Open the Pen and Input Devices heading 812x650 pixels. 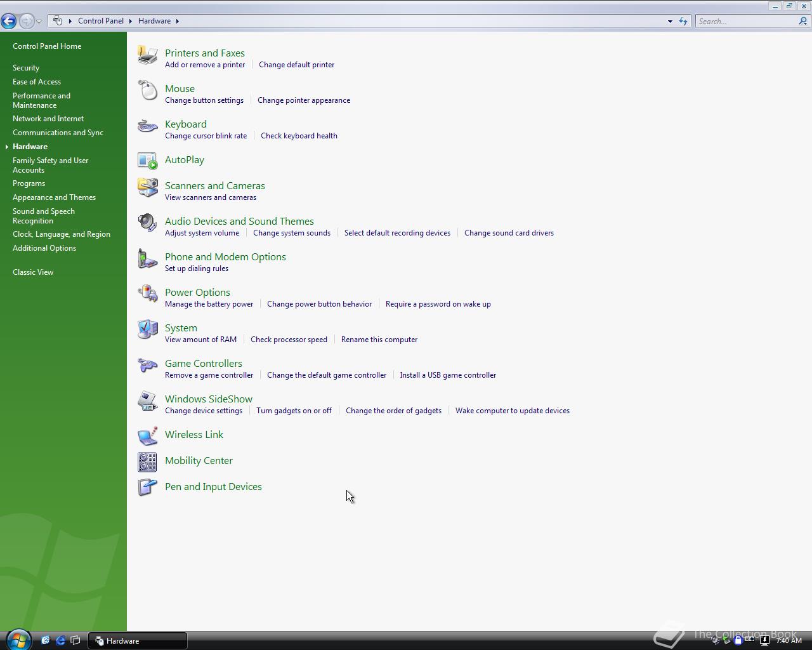tap(213, 487)
